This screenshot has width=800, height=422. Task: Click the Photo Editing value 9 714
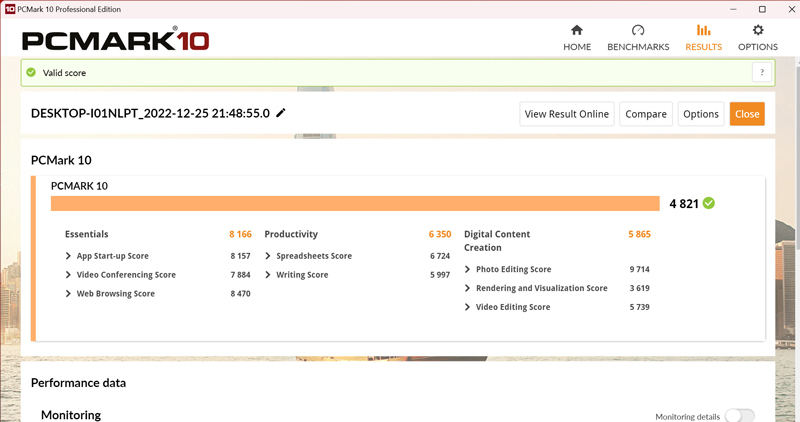coord(639,269)
